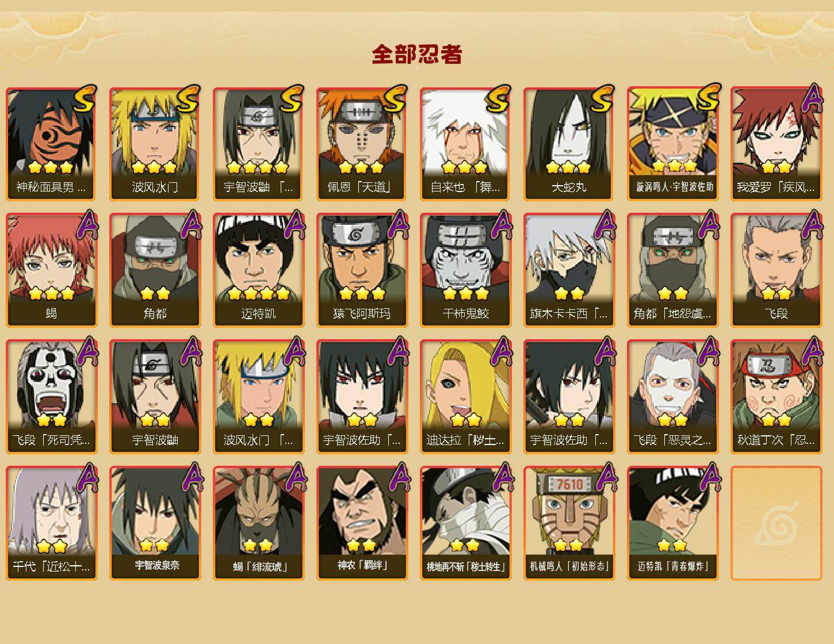Image resolution: width=834 pixels, height=644 pixels.
Task: Open the 宇智波鼬 A-rank card
Action: point(155,397)
